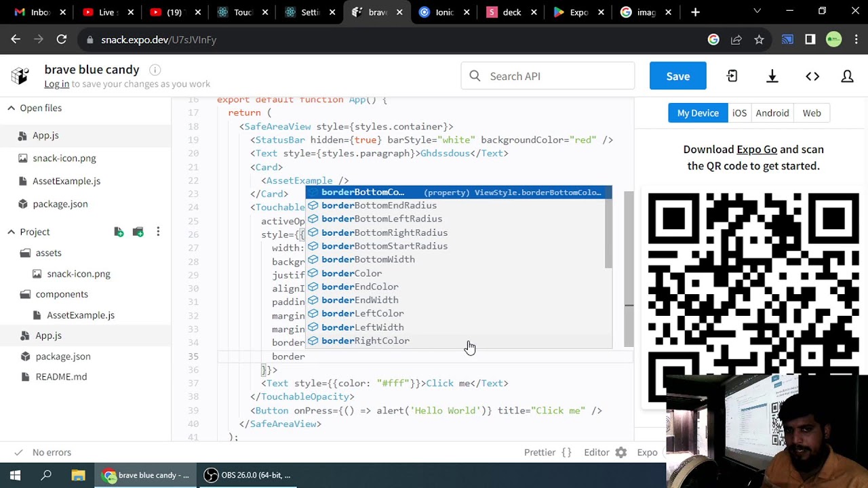Bookmark this page with star

point(759,39)
